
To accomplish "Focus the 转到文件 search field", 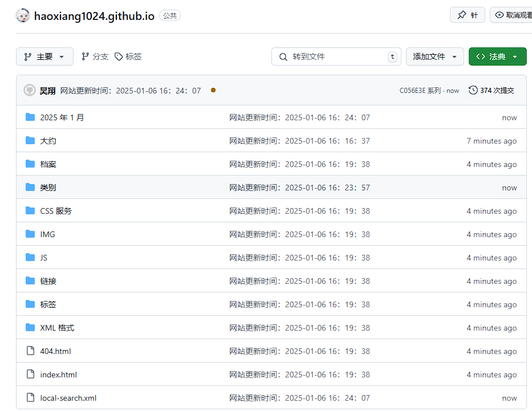I will pos(336,56).
